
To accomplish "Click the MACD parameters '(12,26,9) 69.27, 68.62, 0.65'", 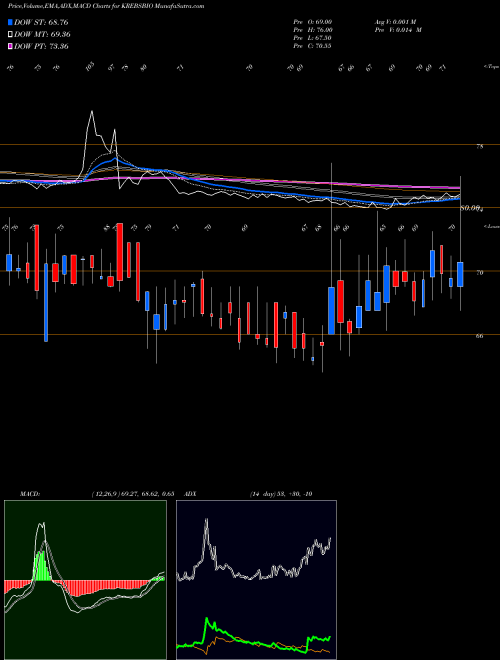I will point(133,494).
